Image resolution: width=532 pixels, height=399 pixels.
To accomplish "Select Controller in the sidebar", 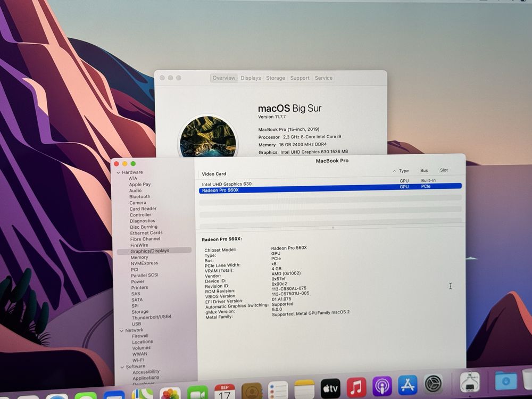I will (140, 215).
